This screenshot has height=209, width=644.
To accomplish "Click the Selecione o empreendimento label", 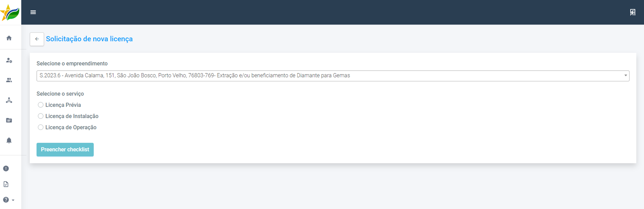I will tap(72, 64).
